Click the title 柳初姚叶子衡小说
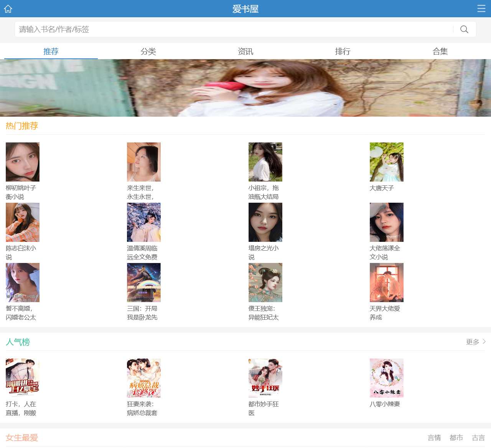The width and height of the screenshot is (491, 448). (21, 192)
